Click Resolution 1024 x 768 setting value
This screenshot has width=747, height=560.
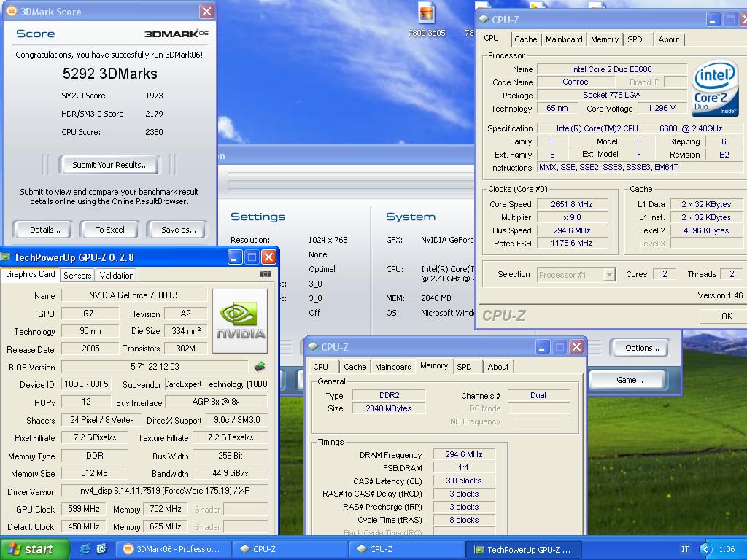pos(328,240)
